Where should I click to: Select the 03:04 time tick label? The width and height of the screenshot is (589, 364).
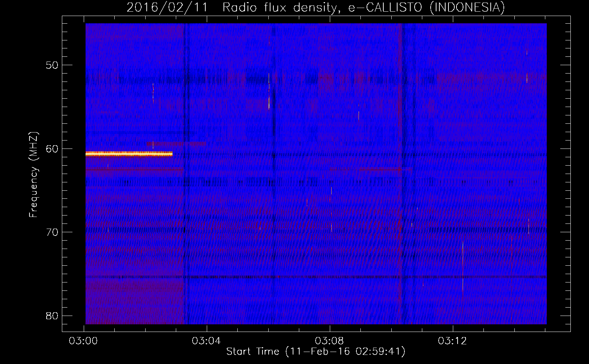click(x=206, y=341)
